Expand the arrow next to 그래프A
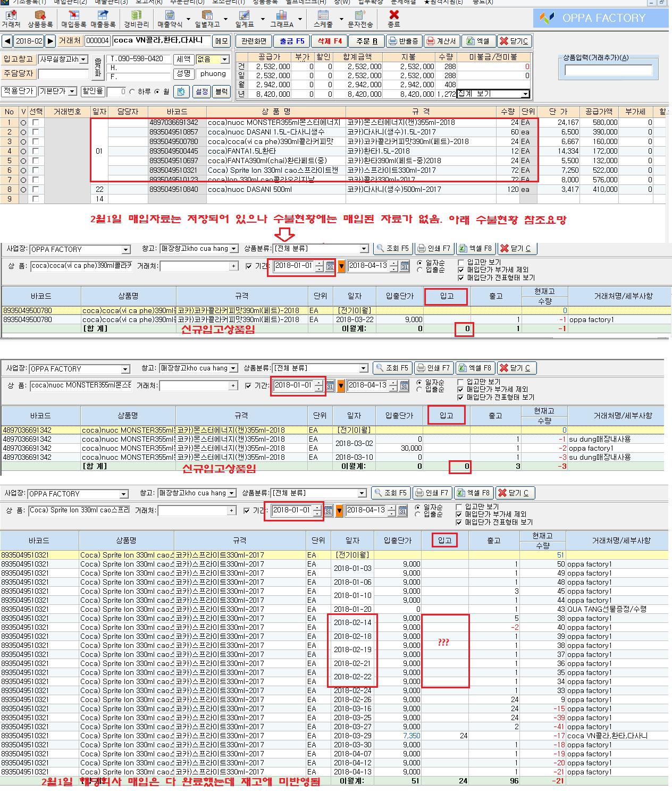Viewport: 672px width, 793px height. pos(300,19)
